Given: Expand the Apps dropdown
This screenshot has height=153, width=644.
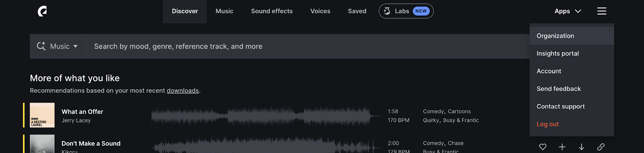Looking at the screenshot, I should pos(568,11).
